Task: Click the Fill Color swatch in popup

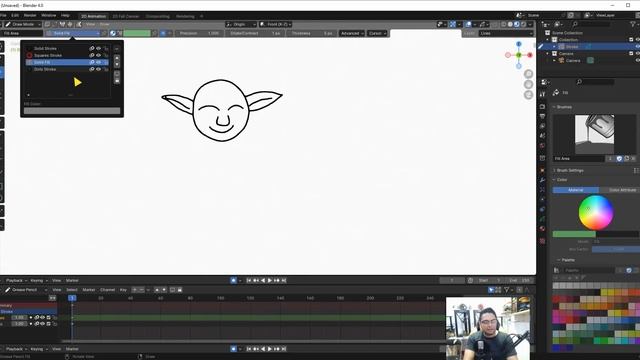Action: click(72, 111)
